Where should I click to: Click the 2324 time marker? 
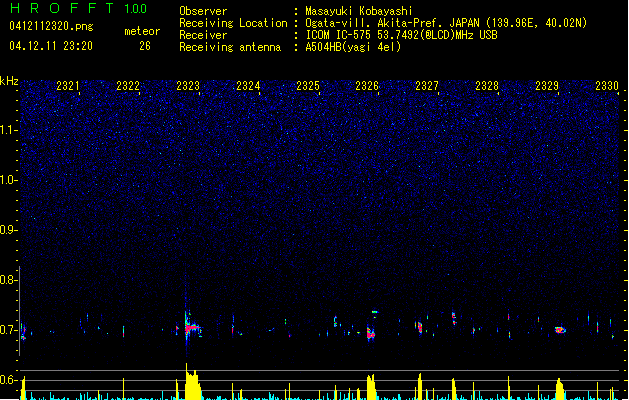pos(248,86)
